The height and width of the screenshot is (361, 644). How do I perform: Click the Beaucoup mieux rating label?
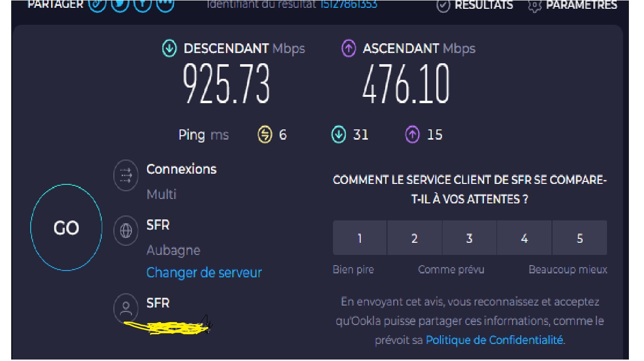pos(568,270)
